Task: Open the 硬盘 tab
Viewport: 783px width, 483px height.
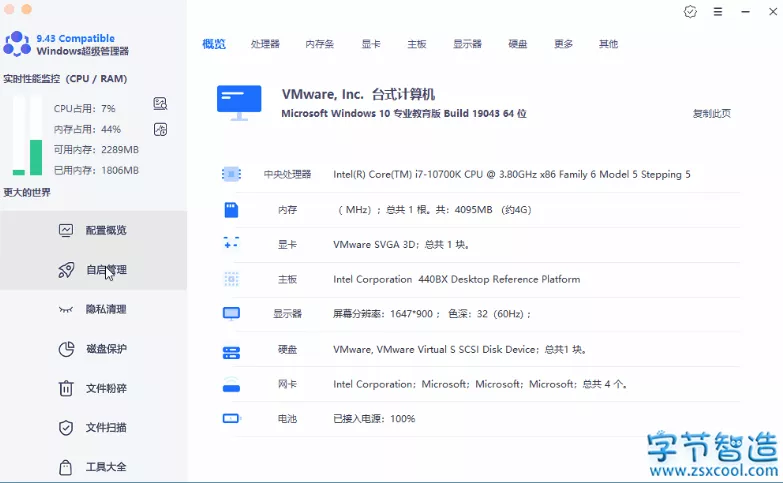Action: (518, 44)
